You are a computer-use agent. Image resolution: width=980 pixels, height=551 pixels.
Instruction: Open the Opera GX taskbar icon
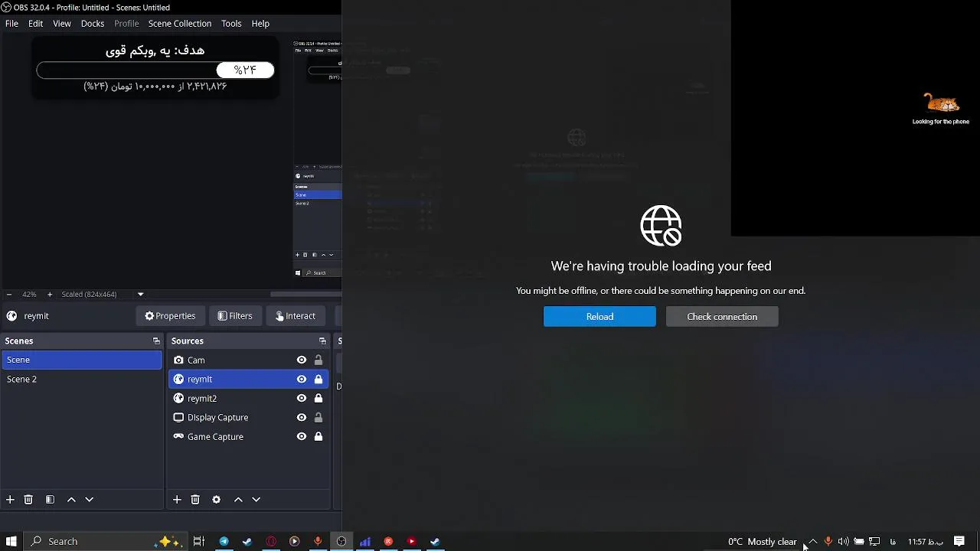point(271,542)
